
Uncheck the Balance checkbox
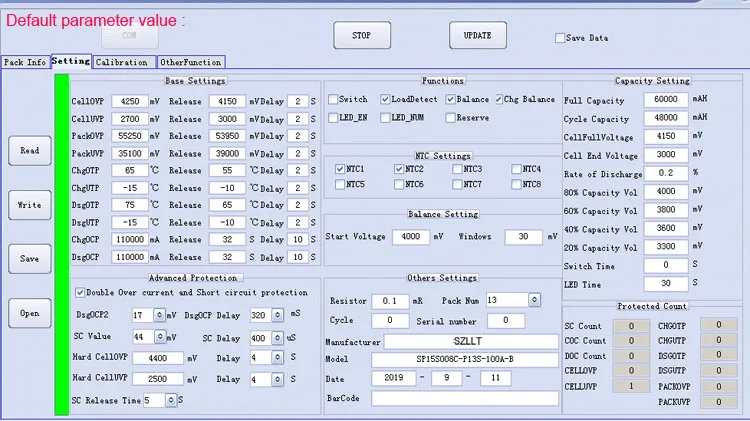tap(450, 99)
